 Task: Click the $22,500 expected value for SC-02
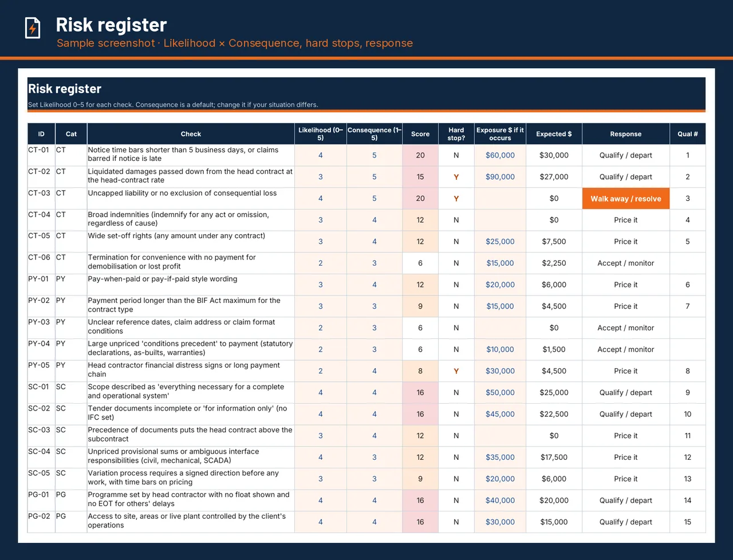(554, 414)
